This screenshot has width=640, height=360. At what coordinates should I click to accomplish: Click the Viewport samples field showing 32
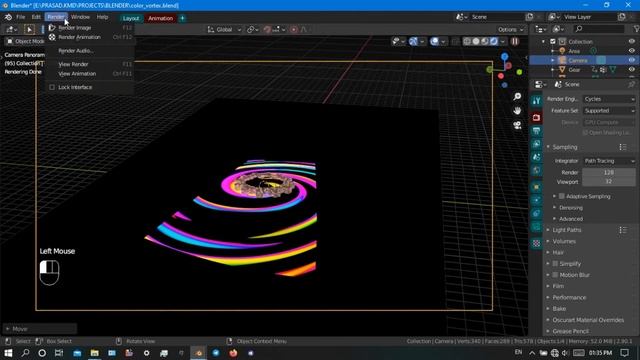609,182
